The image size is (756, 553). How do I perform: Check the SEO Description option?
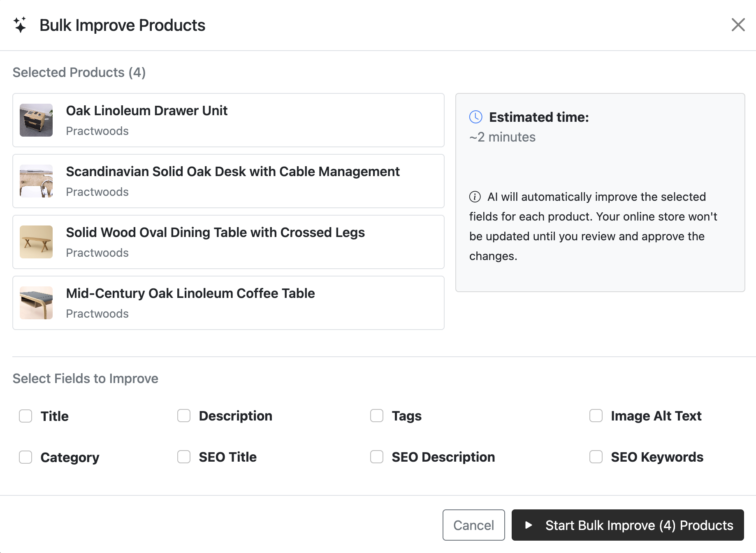[x=377, y=457]
